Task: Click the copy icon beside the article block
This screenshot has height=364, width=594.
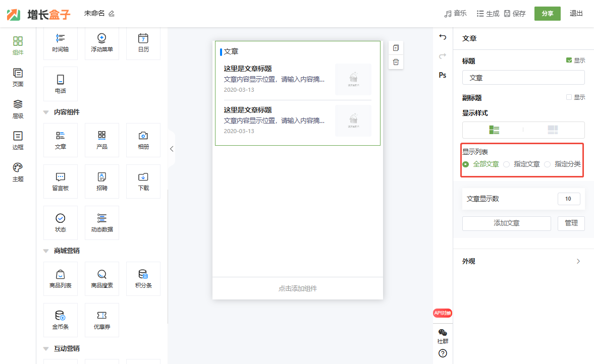Action: pos(396,48)
